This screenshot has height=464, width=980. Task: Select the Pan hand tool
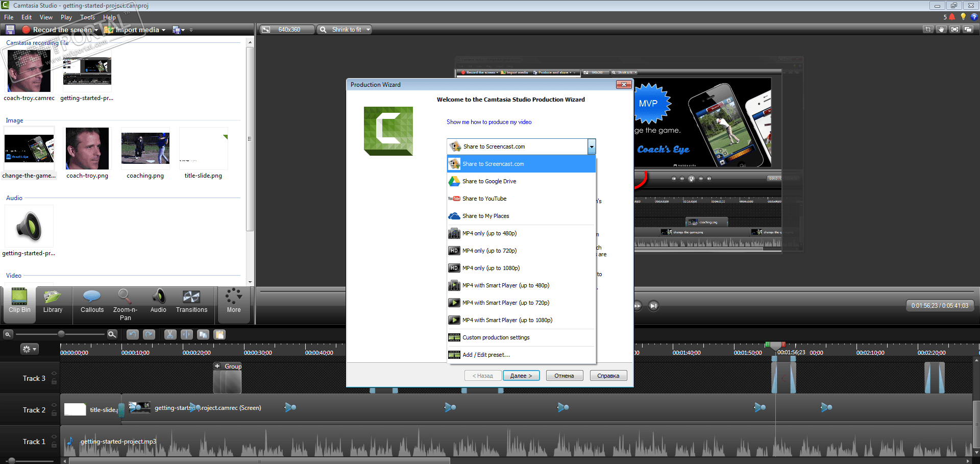click(941, 30)
